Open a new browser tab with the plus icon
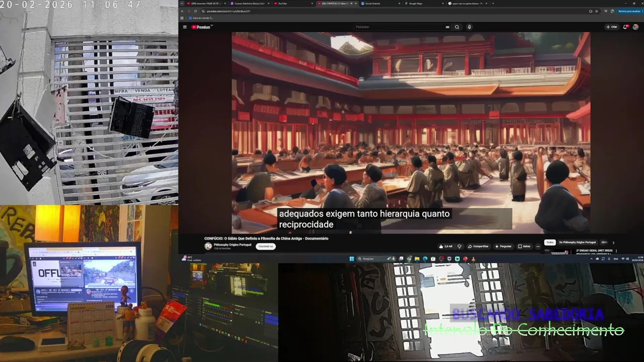644x362 pixels. [x=493, y=4]
